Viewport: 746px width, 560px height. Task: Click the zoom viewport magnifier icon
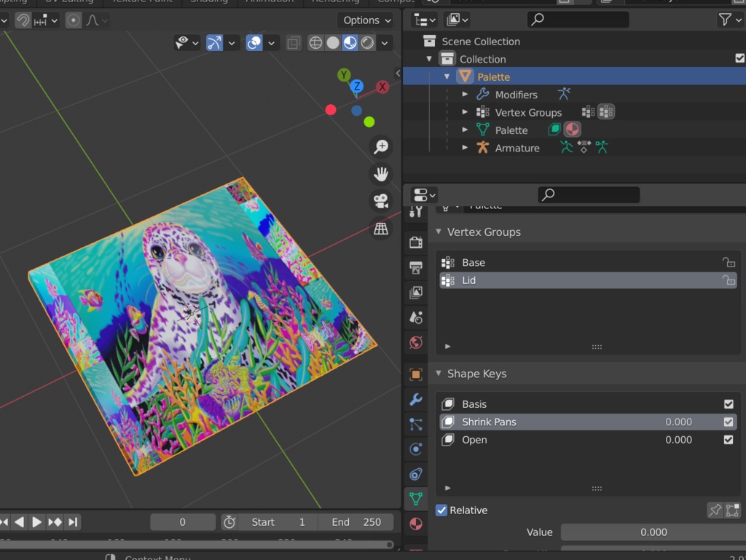point(380,146)
